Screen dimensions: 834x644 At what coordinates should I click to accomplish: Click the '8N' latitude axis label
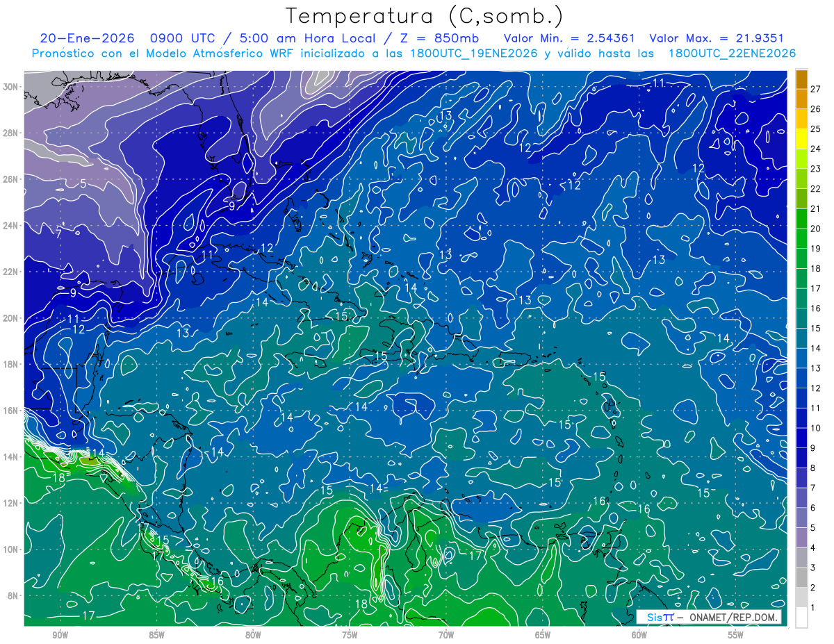coord(13,595)
